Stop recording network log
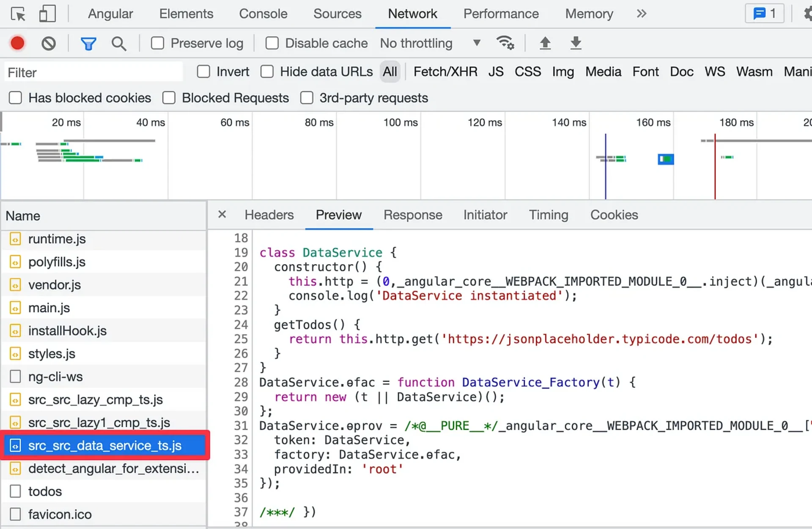Image resolution: width=812 pixels, height=529 pixels. pyautogui.click(x=17, y=43)
